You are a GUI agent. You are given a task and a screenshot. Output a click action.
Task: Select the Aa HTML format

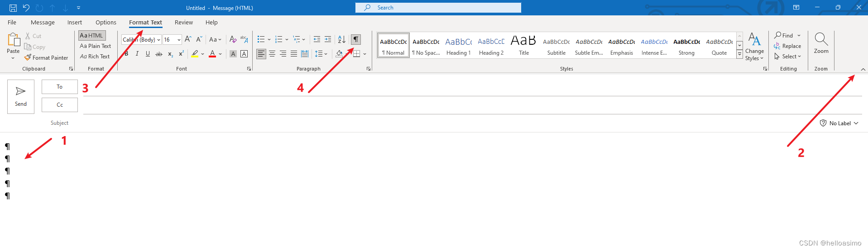tap(92, 35)
